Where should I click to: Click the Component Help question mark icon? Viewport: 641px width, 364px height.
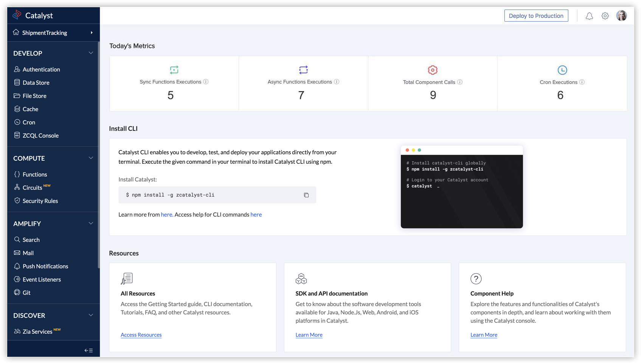coord(476,279)
